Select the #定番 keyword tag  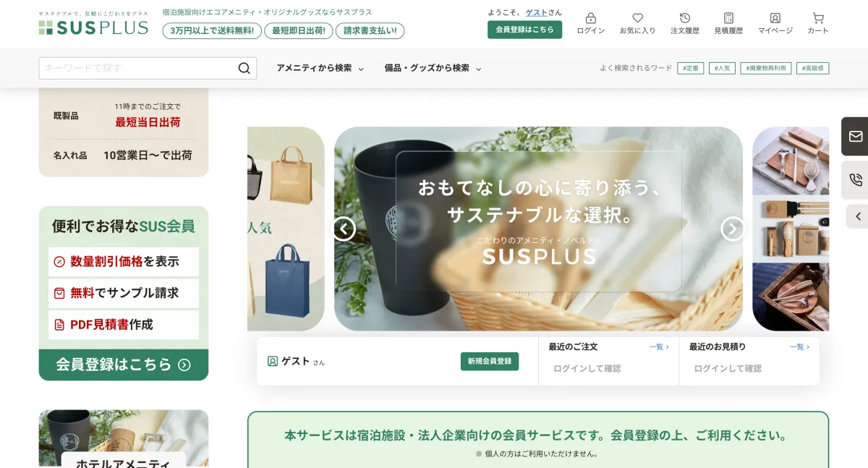coord(690,68)
